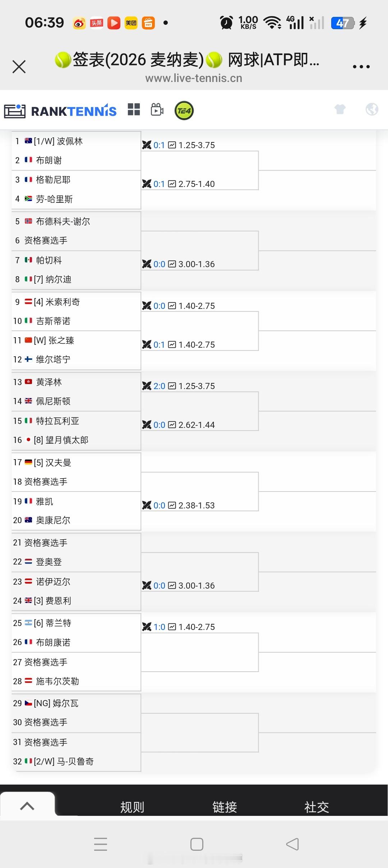This screenshot has width=388, height=868.
Task: Open the 链接 tab at bottom
Action: (225, 807)
